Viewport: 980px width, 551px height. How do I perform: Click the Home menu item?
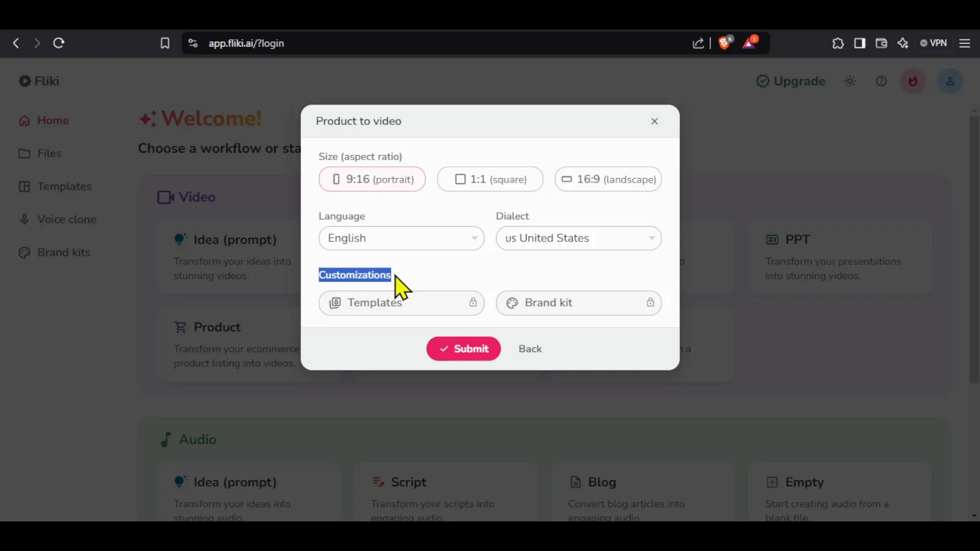tap(53, 120)
